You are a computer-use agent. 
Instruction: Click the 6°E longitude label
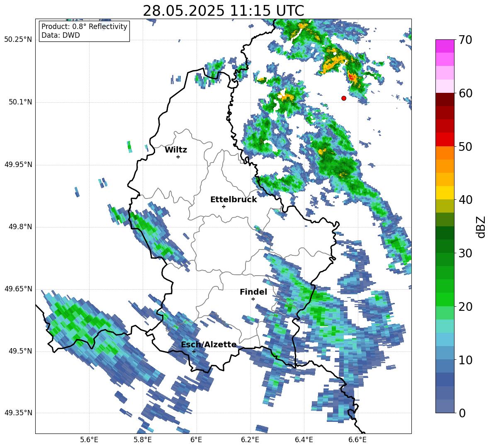coord(196,440)
